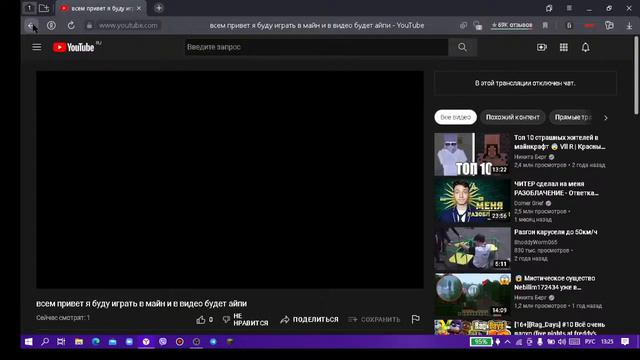Open YouTube guide hamburger menu
Image resolution: width=640 pixels, height=360 pixels.
click(37, 47)
